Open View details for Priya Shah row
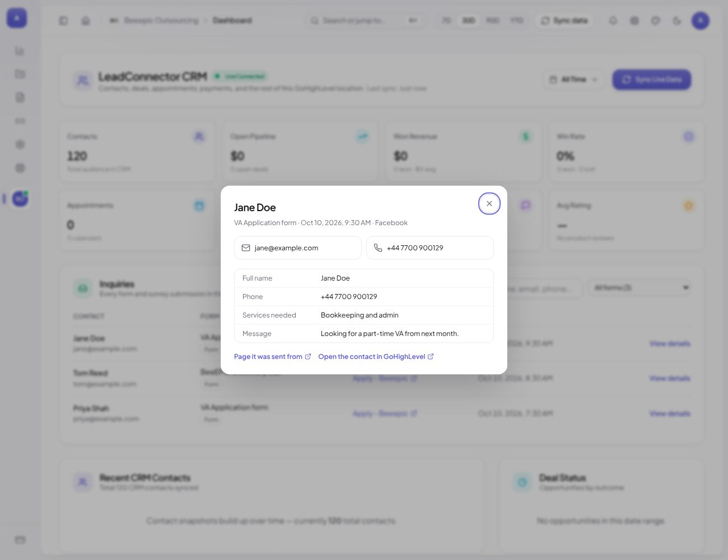The height and width of the screenshot is (560, 728). [x=670, y=414]
